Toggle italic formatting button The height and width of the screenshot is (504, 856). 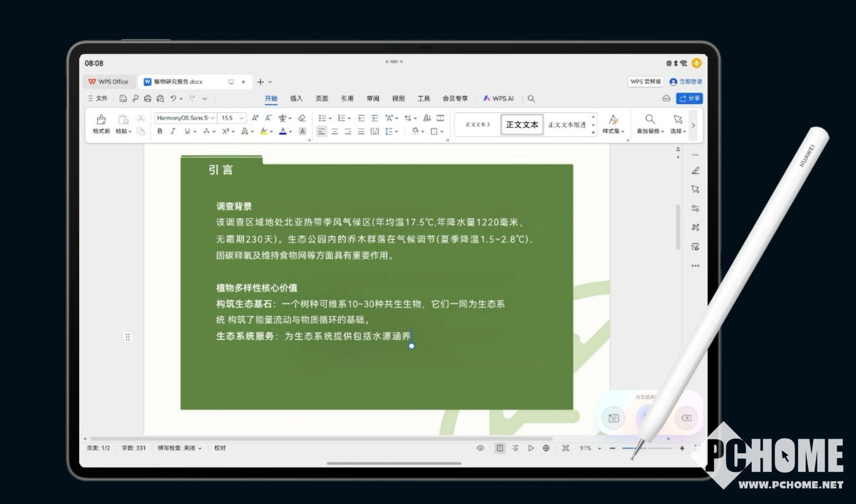172,131
